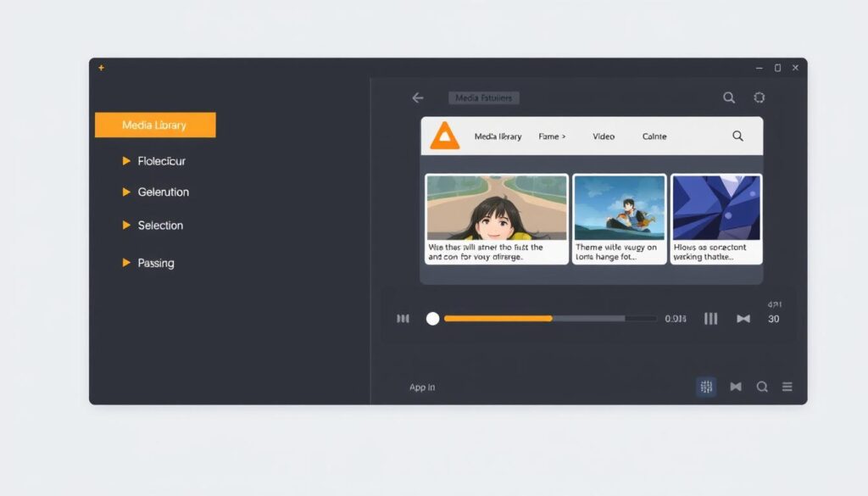
Task: Click the orange progress bar
Action: coord(498,318)
